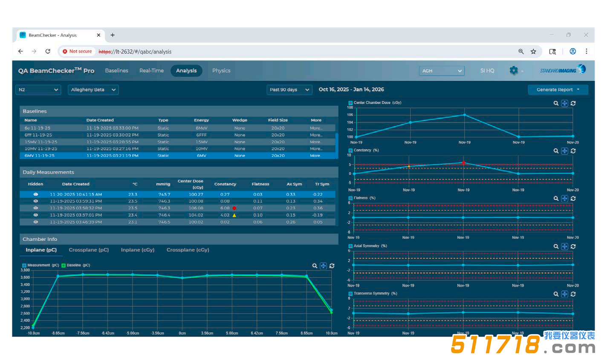Click the Measurement (pC) legend color swatch

(24, 265)
